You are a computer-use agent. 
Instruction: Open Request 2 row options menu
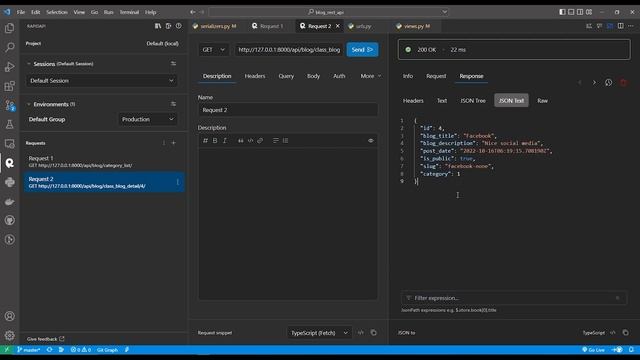click(178, 182)
